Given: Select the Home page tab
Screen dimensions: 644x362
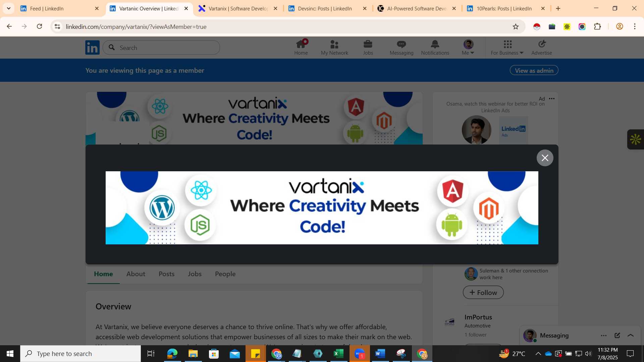Looking at the screenshot, I should click(103, 274).
